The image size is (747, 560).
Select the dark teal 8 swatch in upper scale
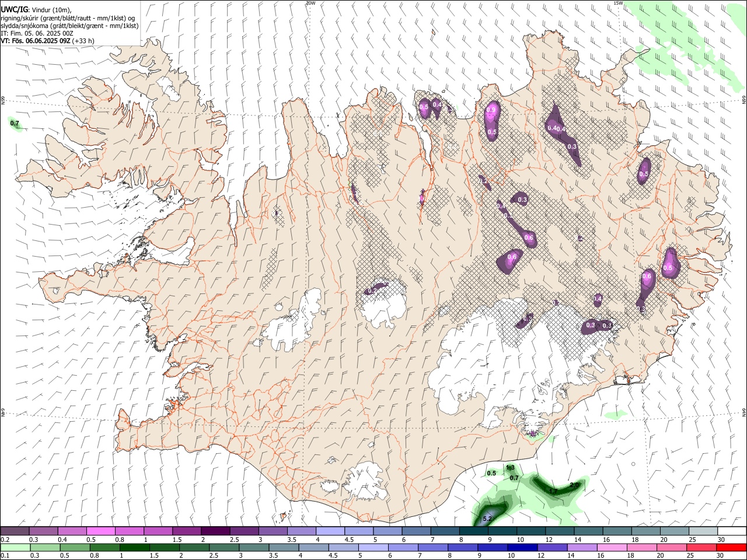pos(474,531)
